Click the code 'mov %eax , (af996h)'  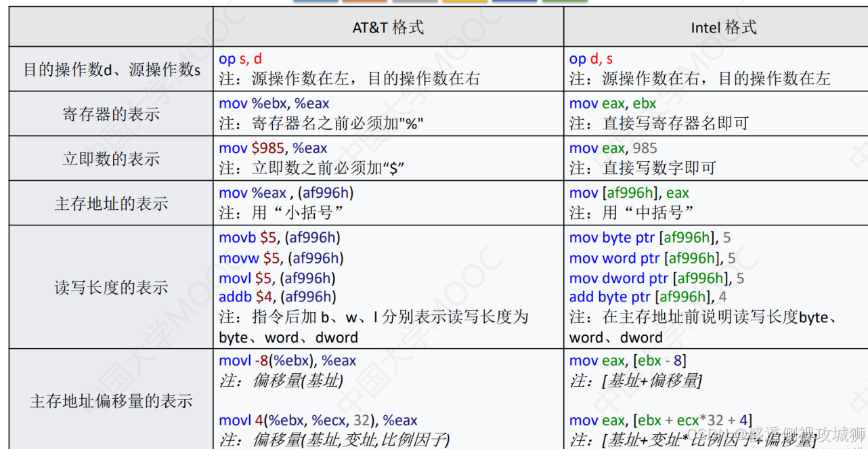click(x=286, y=193)
